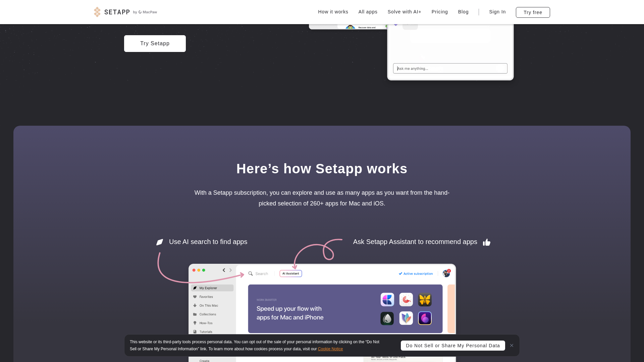Click the yellow butterfly app icon

(425, 300)
